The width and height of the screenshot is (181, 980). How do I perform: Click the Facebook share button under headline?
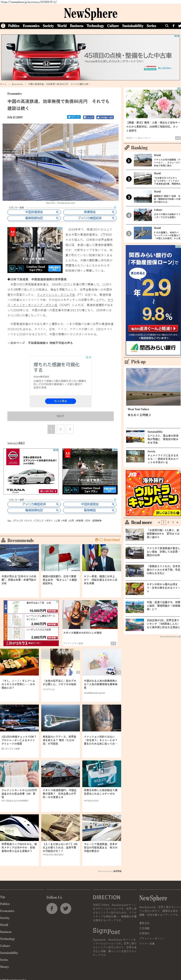[x=89, y=117]
